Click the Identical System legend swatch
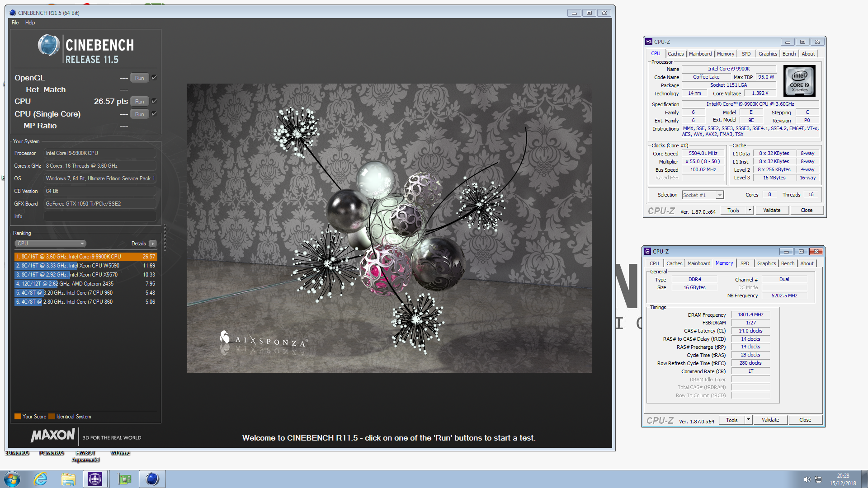This screenshot has height=488, width=868. pyautogui.click(x=52, y=417)
